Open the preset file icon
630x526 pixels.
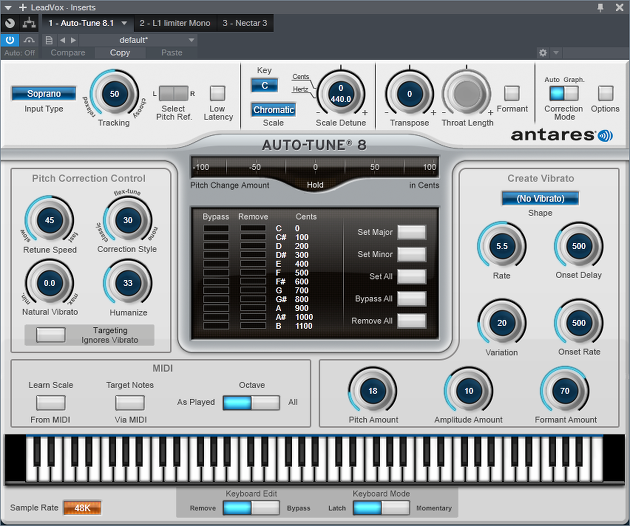point(49,40)
